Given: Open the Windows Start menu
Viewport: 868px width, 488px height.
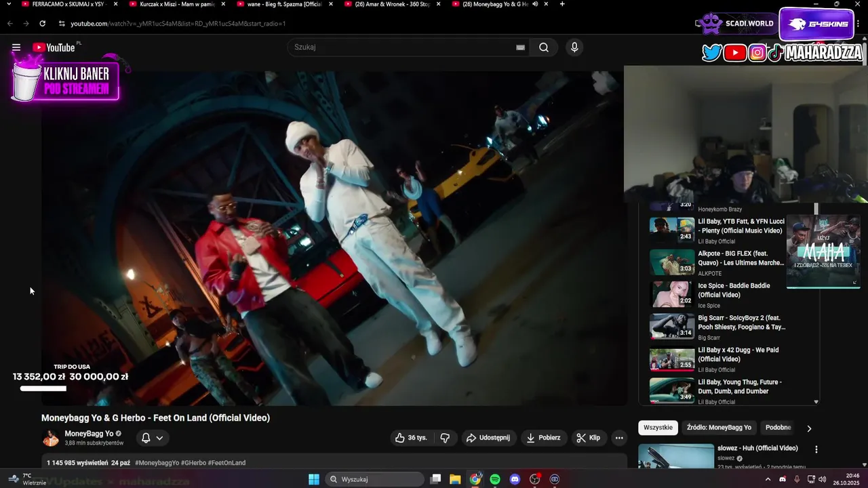Looking at the screenshot, I should 314,479.
